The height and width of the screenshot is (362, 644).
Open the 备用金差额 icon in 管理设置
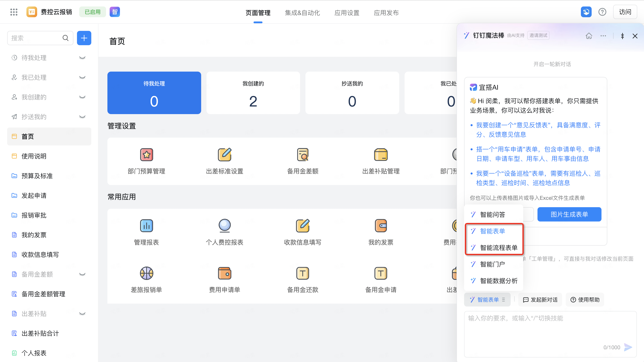303,155
